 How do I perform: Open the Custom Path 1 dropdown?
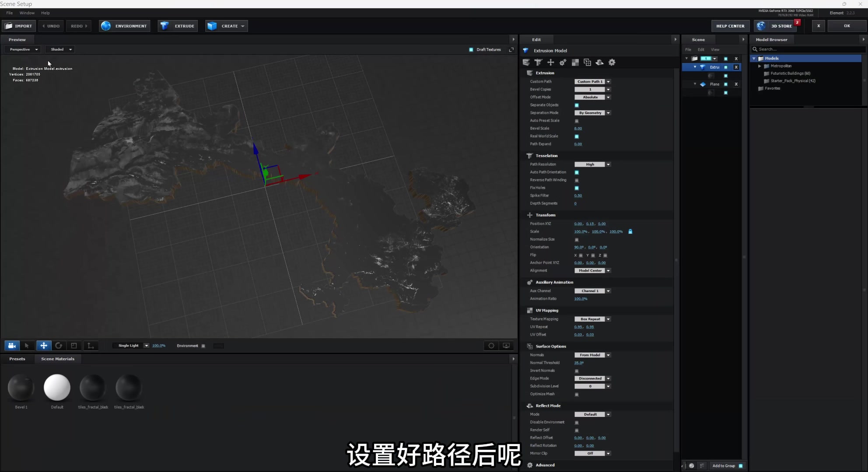pos(592,82)
